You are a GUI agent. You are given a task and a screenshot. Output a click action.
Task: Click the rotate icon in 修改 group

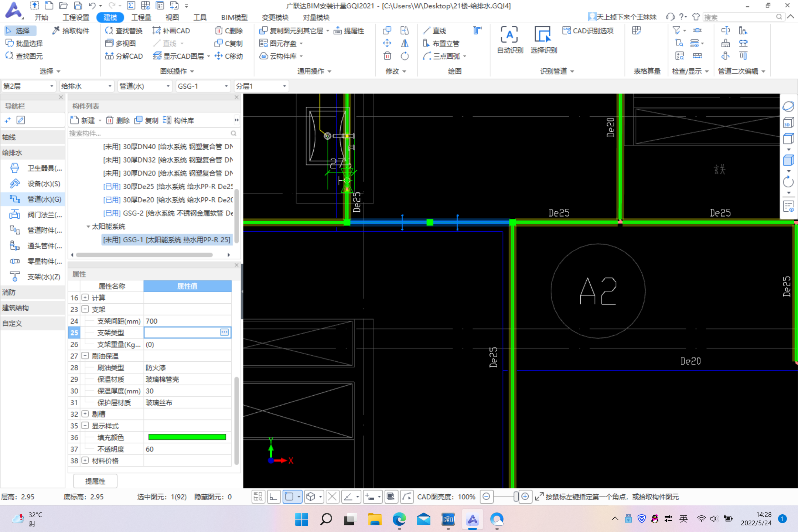click(x=405, y=56)
